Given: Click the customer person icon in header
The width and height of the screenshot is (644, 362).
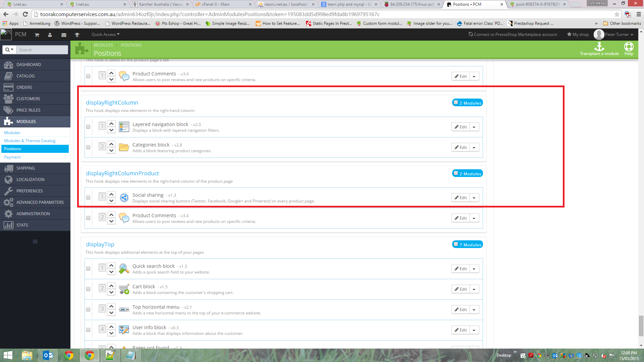Looking at the screenshot, I should click(50, 35).
